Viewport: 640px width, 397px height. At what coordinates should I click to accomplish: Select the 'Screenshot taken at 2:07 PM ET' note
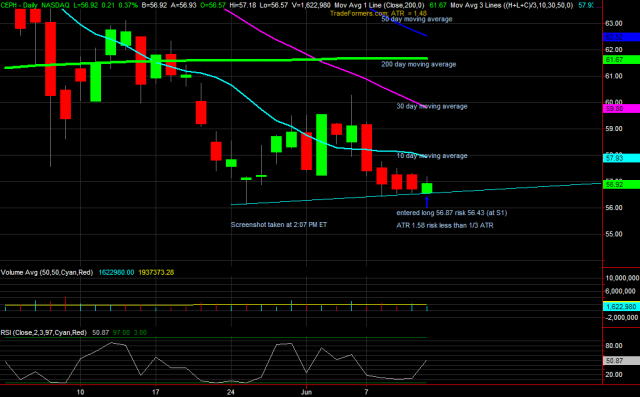click(279, 225)
